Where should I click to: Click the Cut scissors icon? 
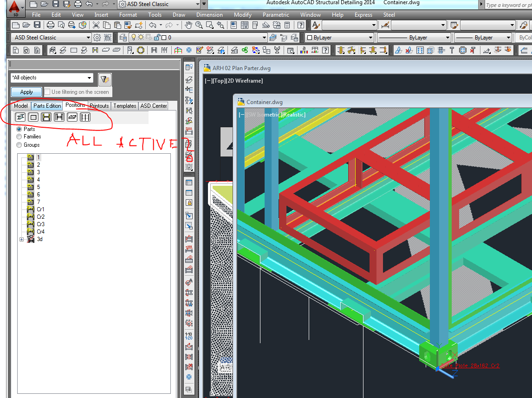pos(96,25)
